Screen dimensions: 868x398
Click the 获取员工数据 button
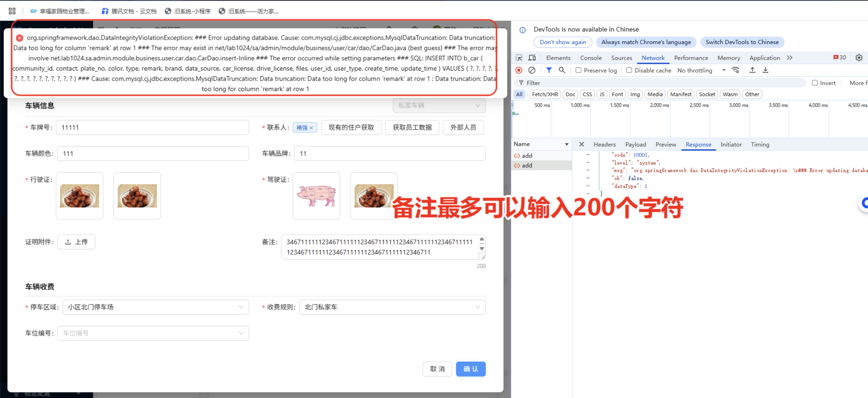(x=412, y=127)
